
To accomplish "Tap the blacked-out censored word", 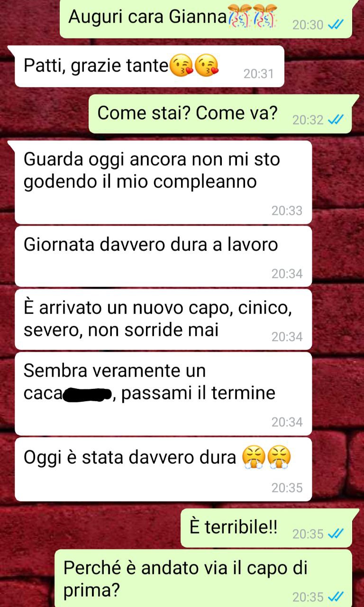I will [x=87, y=394].
